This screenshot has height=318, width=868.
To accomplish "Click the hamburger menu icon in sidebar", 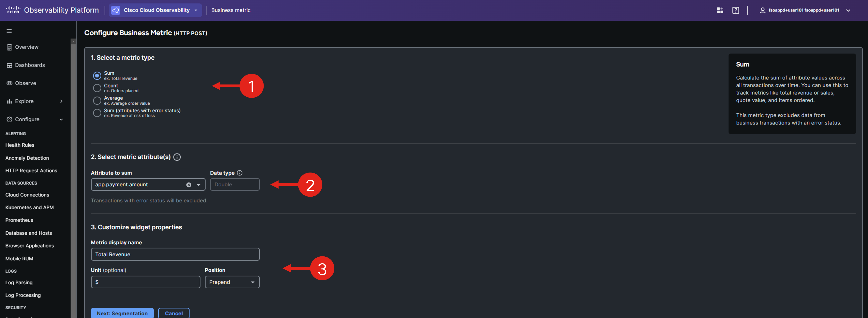I will (x=9, y=31).
